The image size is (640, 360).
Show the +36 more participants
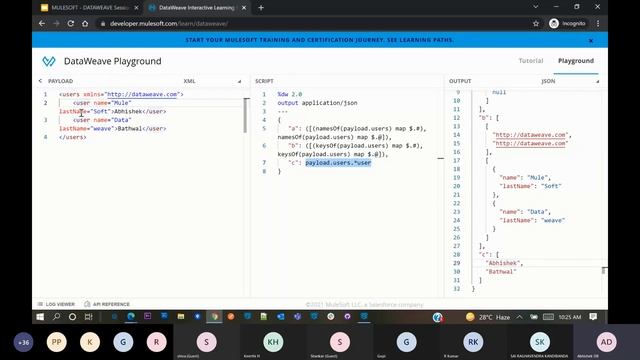coord(23,342)
